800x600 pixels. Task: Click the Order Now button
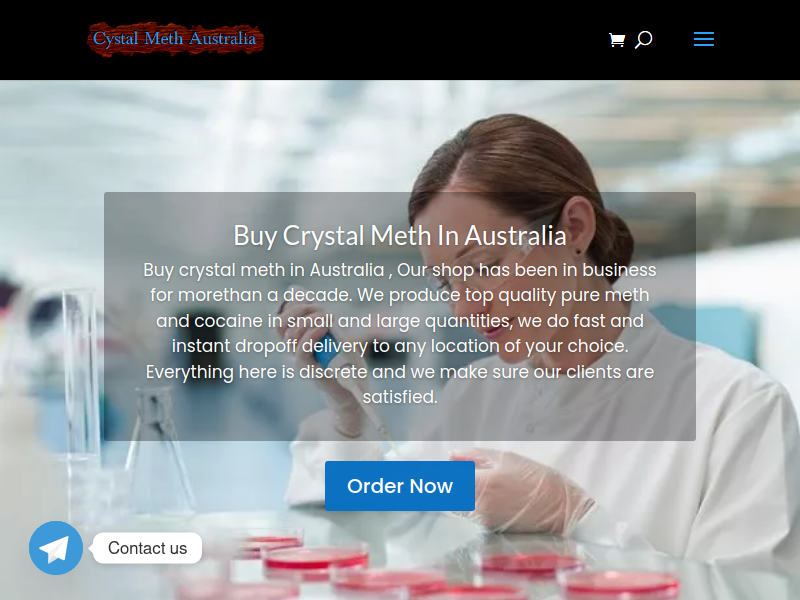coord(400,486)
